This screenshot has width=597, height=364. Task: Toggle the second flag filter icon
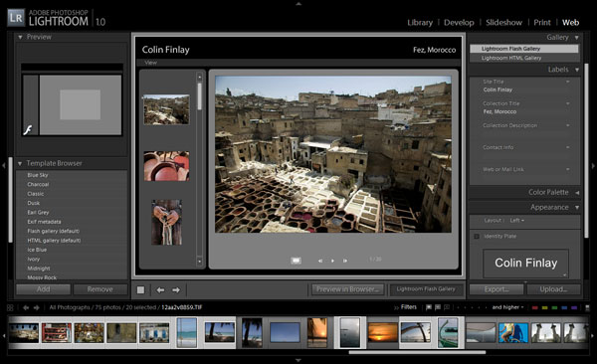[438, 307]
